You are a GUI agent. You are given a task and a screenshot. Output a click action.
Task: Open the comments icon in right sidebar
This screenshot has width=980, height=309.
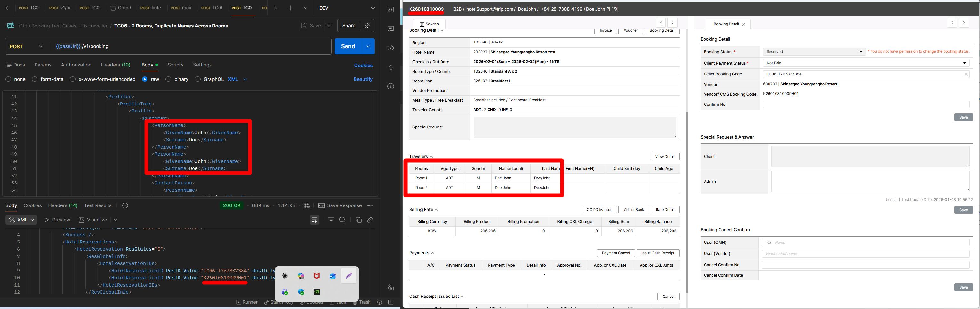click(x=390, y=28)
